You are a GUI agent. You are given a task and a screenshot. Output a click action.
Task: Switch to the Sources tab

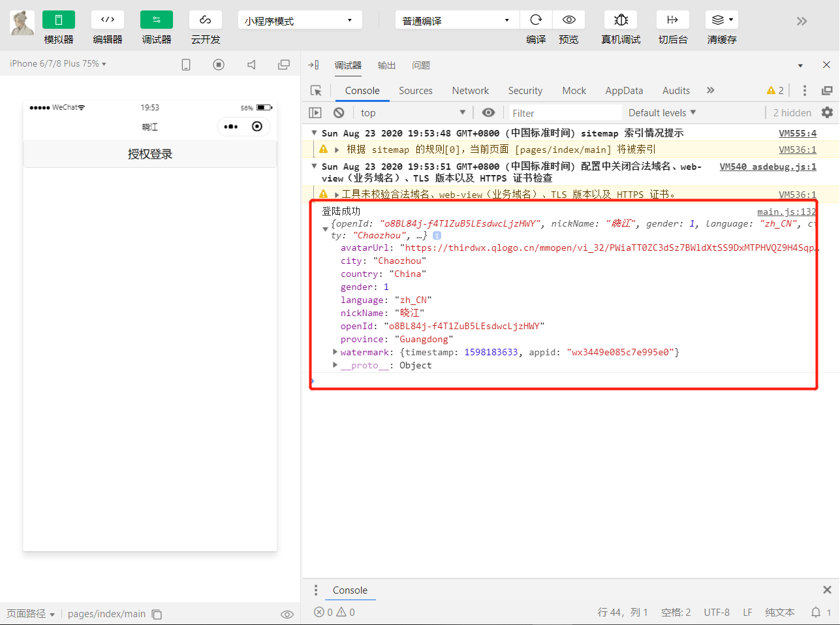[415, 91]
